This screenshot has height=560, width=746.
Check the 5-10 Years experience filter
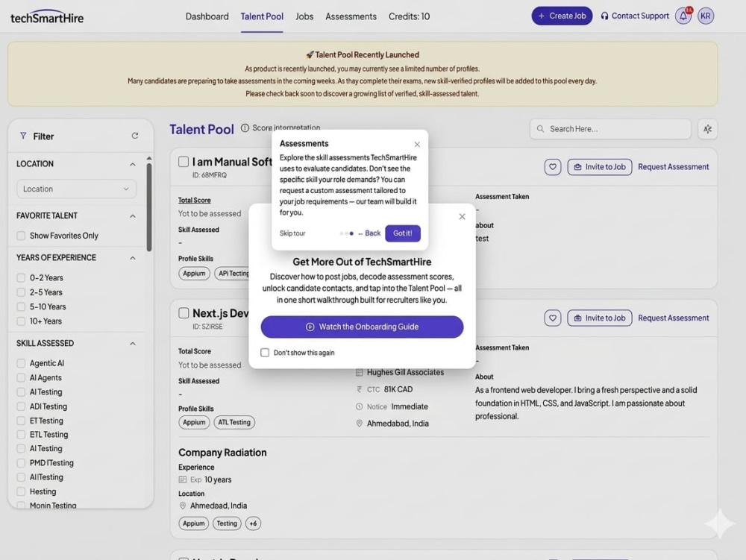pos(21,306)
